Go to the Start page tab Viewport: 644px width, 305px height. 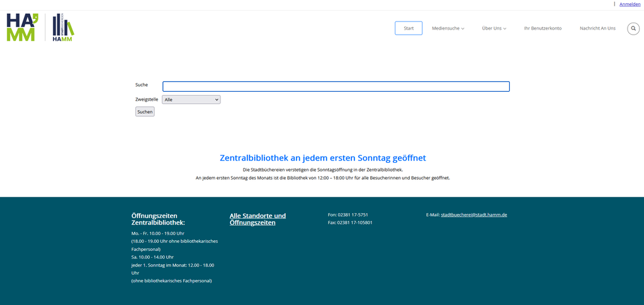[x=409, y=28]
